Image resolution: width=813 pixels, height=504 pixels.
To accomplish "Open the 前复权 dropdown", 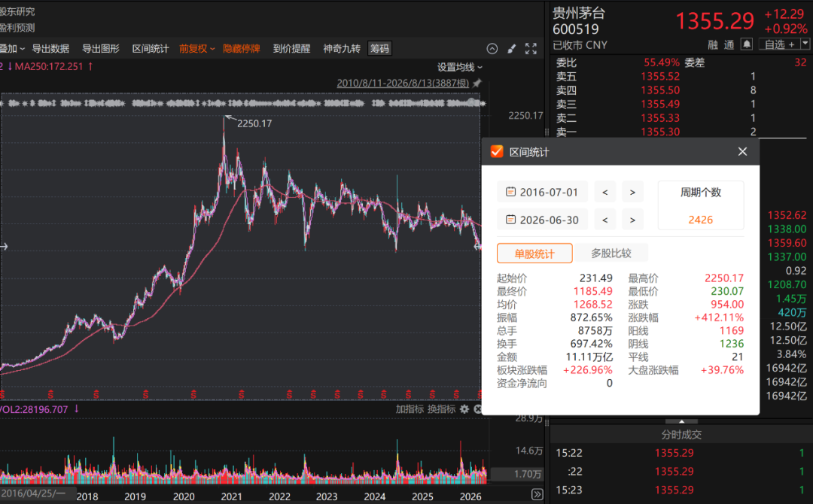I will tap(197, 49).
